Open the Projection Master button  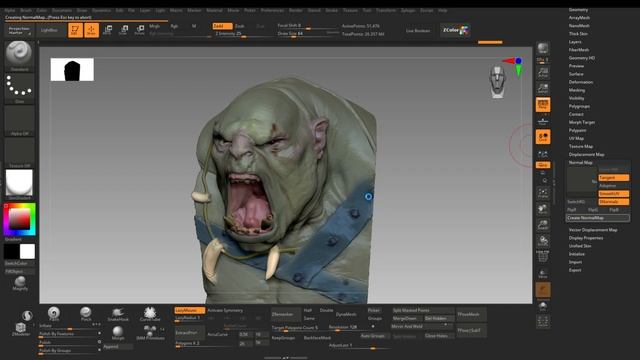point(19,30)
